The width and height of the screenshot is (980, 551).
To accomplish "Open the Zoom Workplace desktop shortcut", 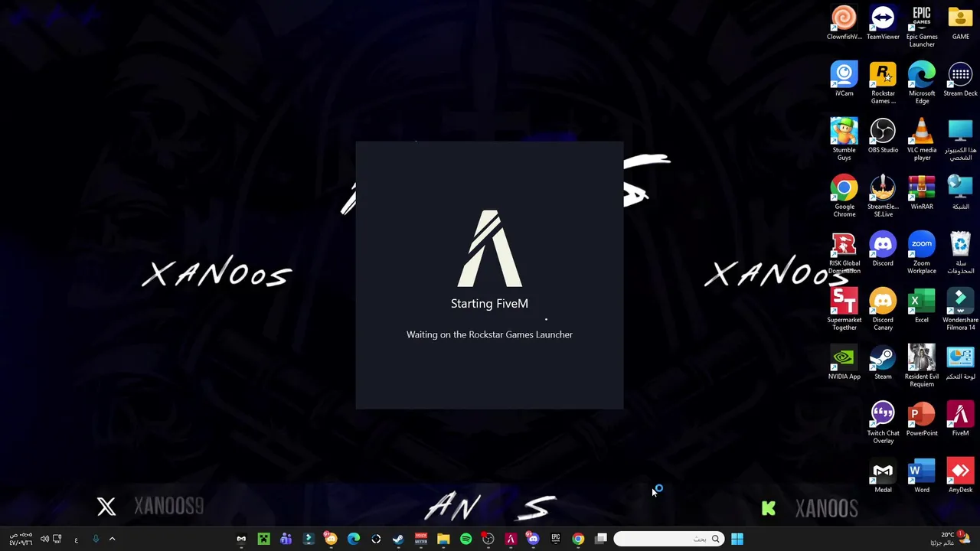I will [x=922, y=253].
